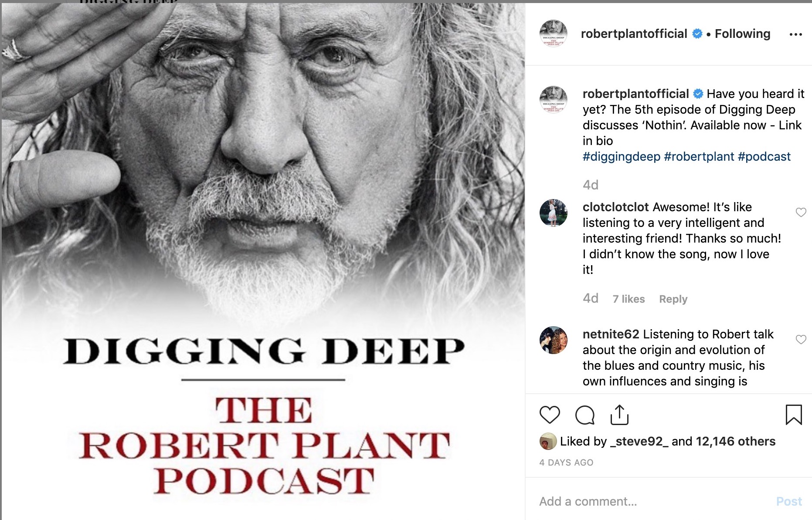
Task: Reply to clotclotclot's comment
Action: pos(673,299)
